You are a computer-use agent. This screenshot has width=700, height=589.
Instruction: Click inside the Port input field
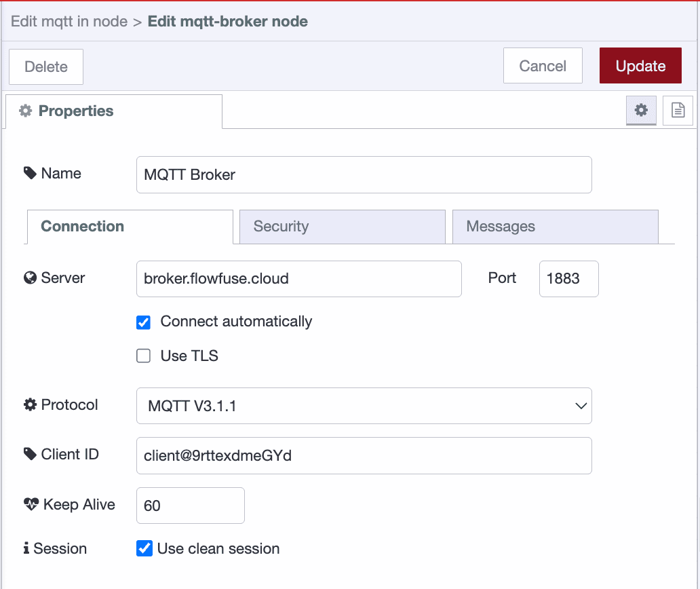tap(568, 278)
